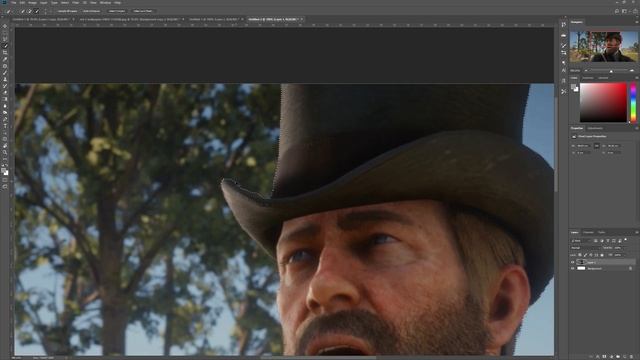This screenshot has height=360, width=640.
Task: Click Create new adjustment layer icon
Action: [x=611, y=357]
